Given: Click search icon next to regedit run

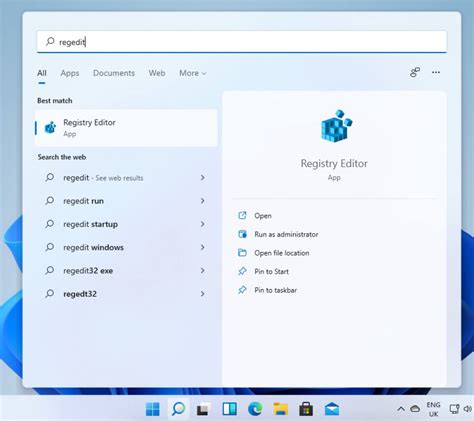Looking at the screenshot, I should 50,201.
